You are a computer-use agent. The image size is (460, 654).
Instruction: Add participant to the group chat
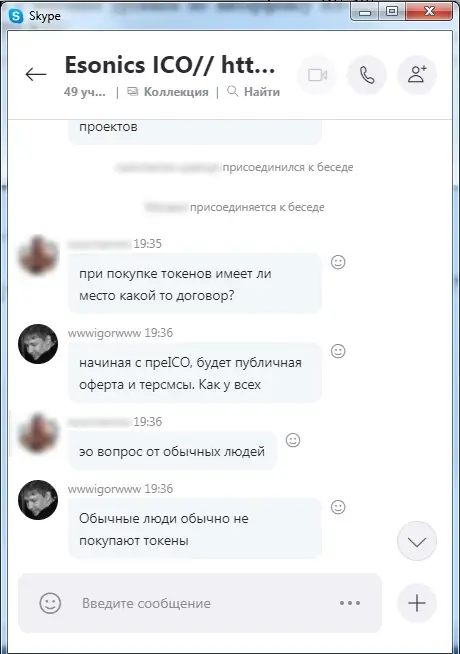coord(417,75)
